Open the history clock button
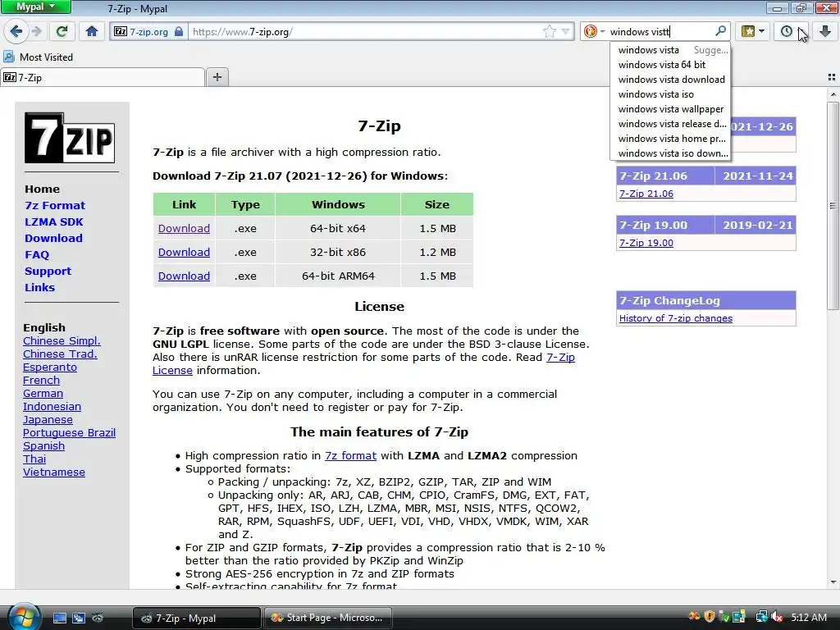 point(787,32)
